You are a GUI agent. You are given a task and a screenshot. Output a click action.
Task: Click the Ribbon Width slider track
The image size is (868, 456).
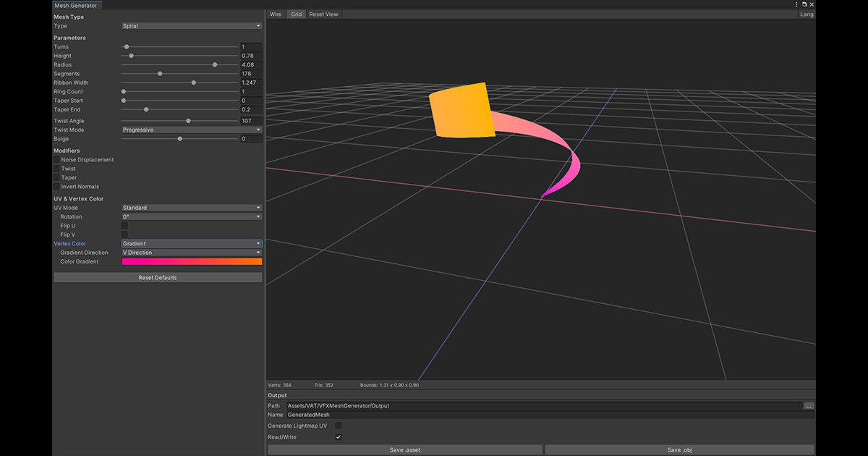179,83
